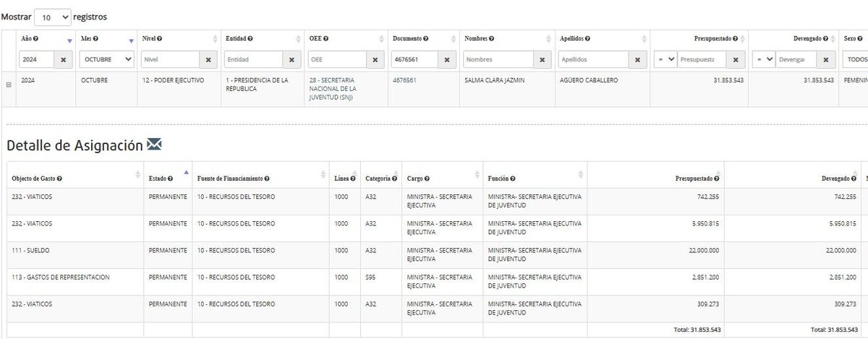This screenshot has height=339, width=868.
Task: Open the Sexo filter dropdown showing TODOS
Action: pyautogui.click(x=856, y=59)
